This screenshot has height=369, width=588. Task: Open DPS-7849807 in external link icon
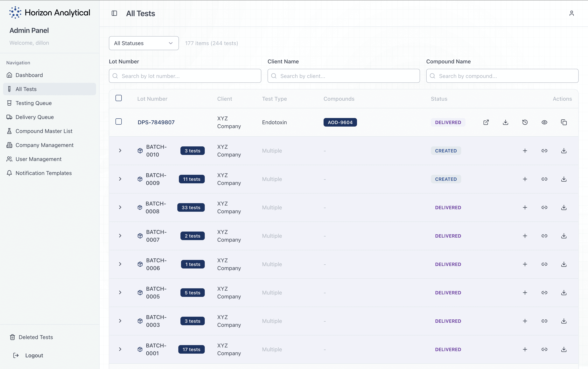click(486, 122)
